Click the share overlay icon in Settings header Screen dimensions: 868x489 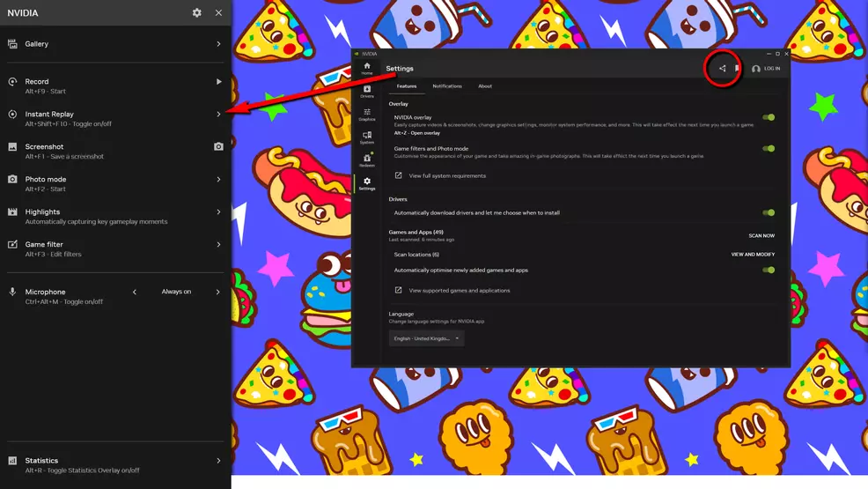click(723, 69)
